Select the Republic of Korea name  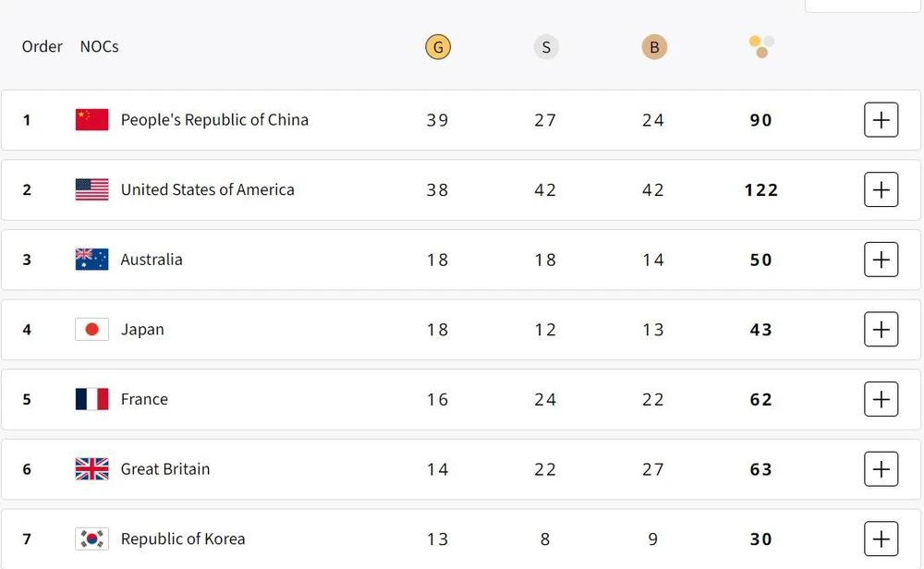pos(183,539)
